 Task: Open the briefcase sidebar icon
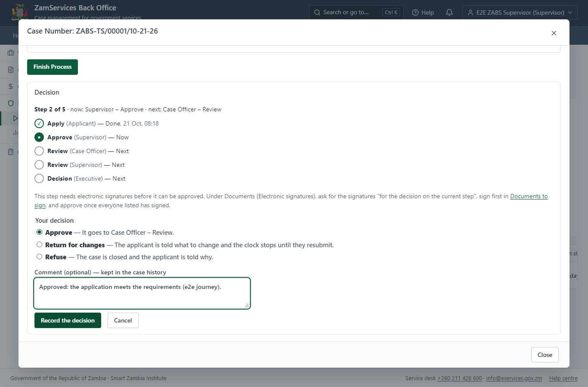[x=11, y=53]
